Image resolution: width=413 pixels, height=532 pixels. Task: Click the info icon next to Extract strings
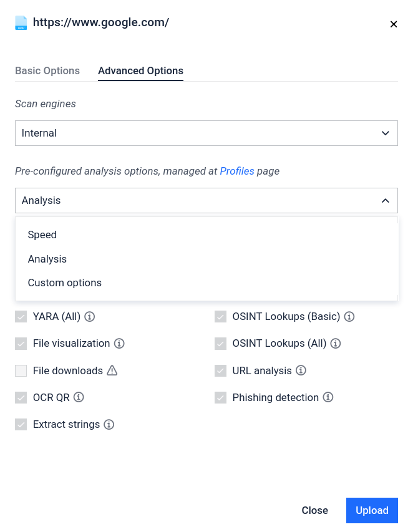(x=109, y=424)
